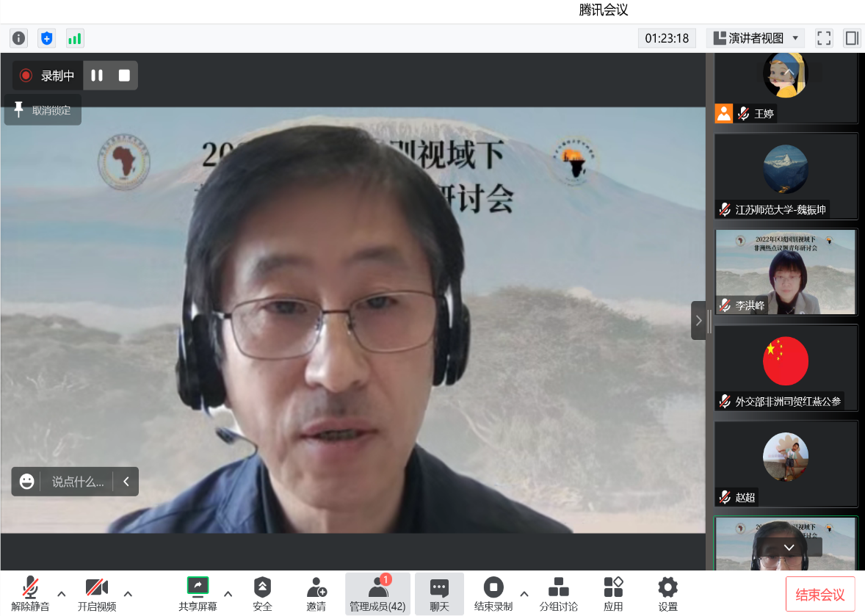This screenshot has width=865, height=616.
Task: Open the 聊天 chat panel
Action: 439,593
